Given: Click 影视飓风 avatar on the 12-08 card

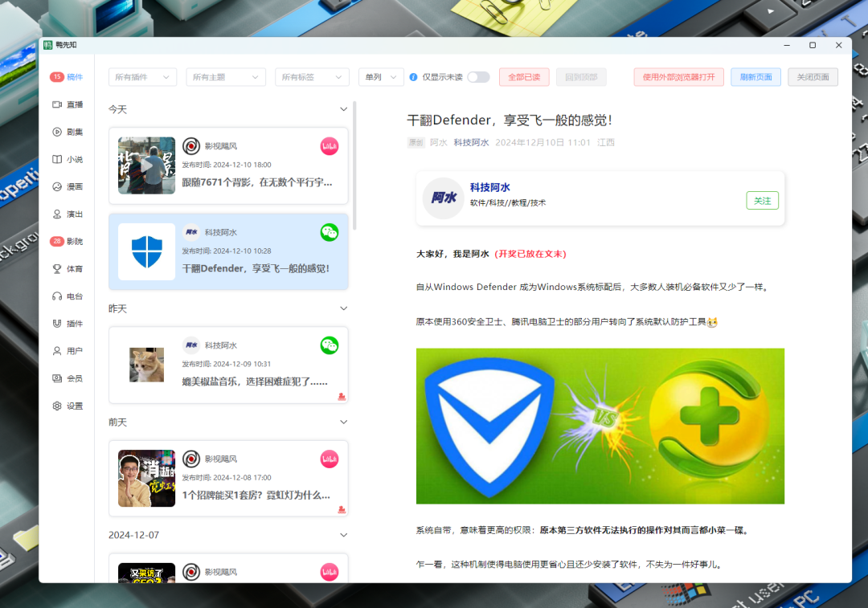Looking at the screenshot, I should [191, 459].
